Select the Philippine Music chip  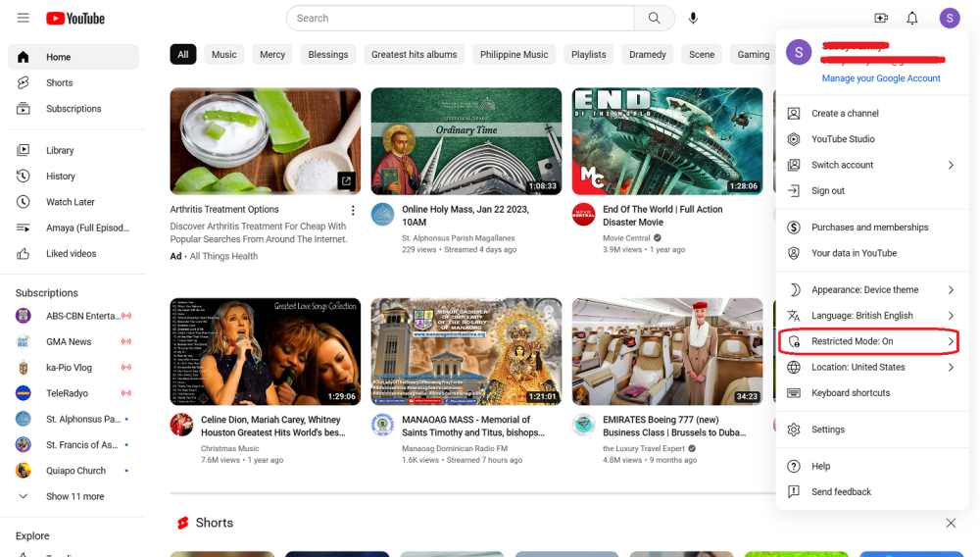pos(514,54)
